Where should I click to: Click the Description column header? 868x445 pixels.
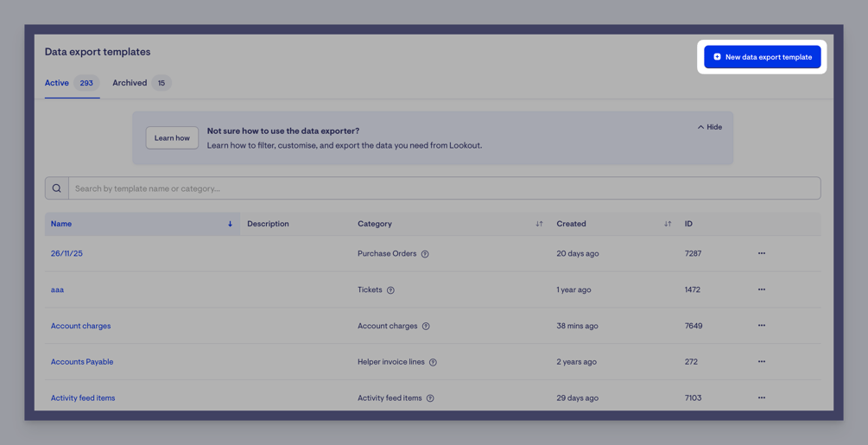pyautogui.click(x=268, y=224)
